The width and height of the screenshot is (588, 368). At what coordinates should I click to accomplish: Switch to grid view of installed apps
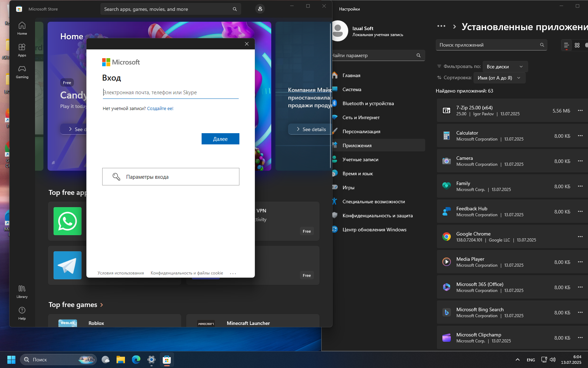[x=577, y=45]
